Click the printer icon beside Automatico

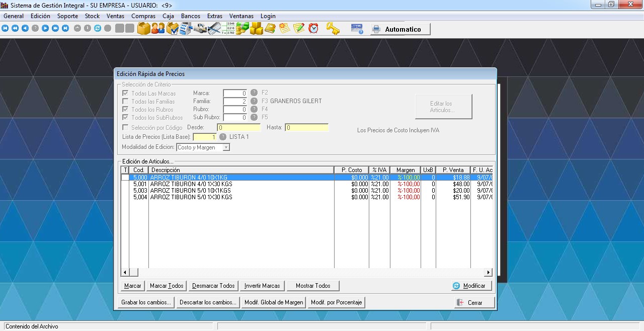click(x=376, y=29)
